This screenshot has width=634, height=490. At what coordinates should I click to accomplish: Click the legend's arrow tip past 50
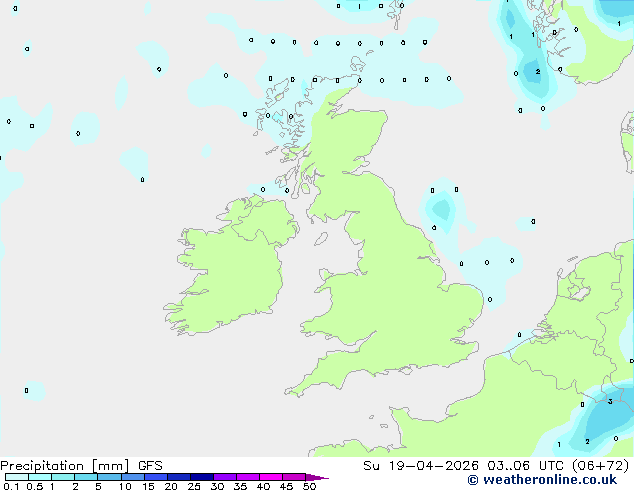pyautogui.click(x=318, y=477)
